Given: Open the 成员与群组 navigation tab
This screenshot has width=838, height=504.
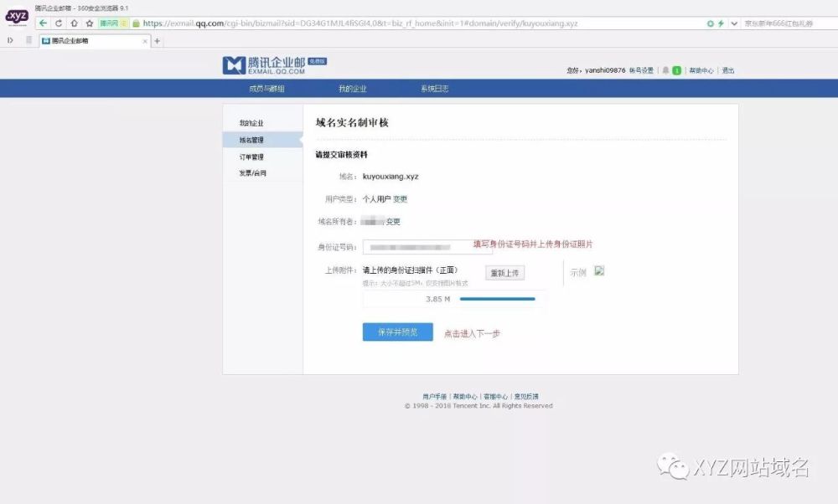Looking at the screenshot, I should [266, 89].
